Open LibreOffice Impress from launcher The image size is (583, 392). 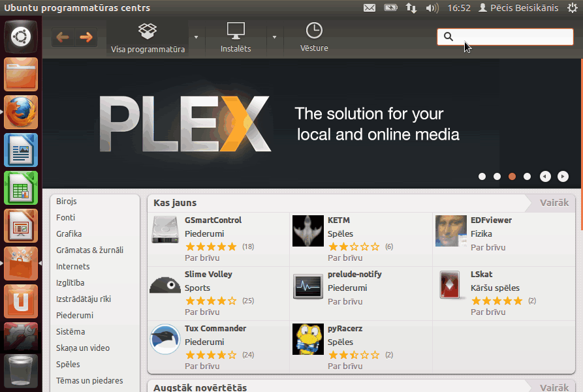coord(21,226)
